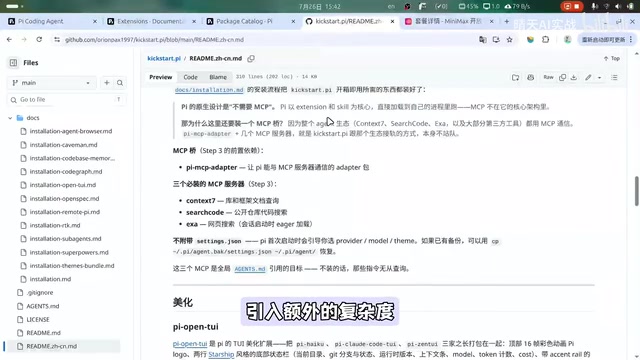Open the AGENTS.md file in tree
Image resolution: width=640 pixels, height=360 pixels.
(42, 306)
